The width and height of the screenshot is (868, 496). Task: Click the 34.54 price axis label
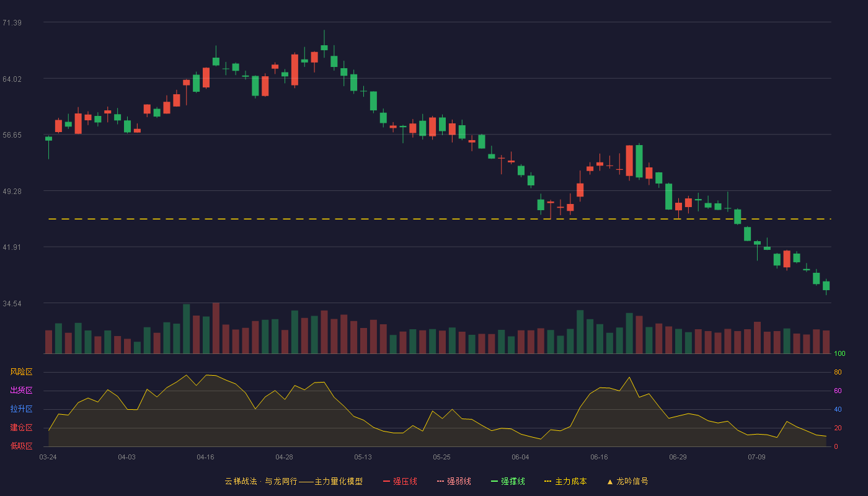(x=12, y=304)
